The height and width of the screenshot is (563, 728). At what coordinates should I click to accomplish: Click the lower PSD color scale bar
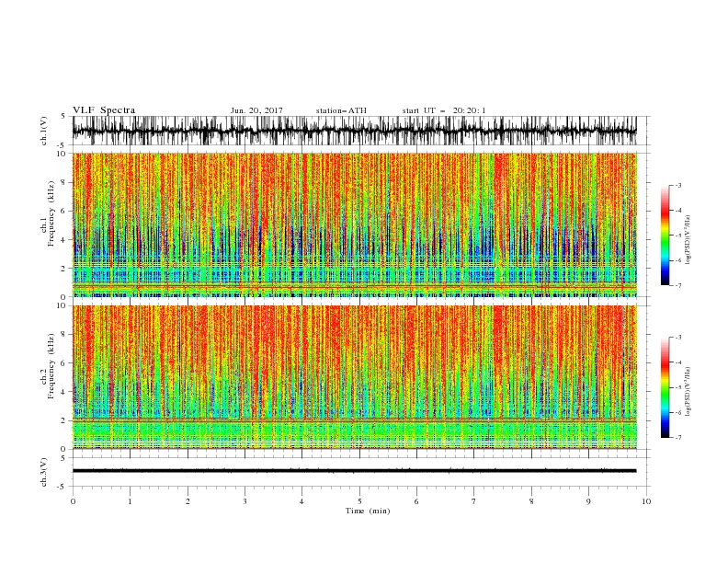(665, 387)
